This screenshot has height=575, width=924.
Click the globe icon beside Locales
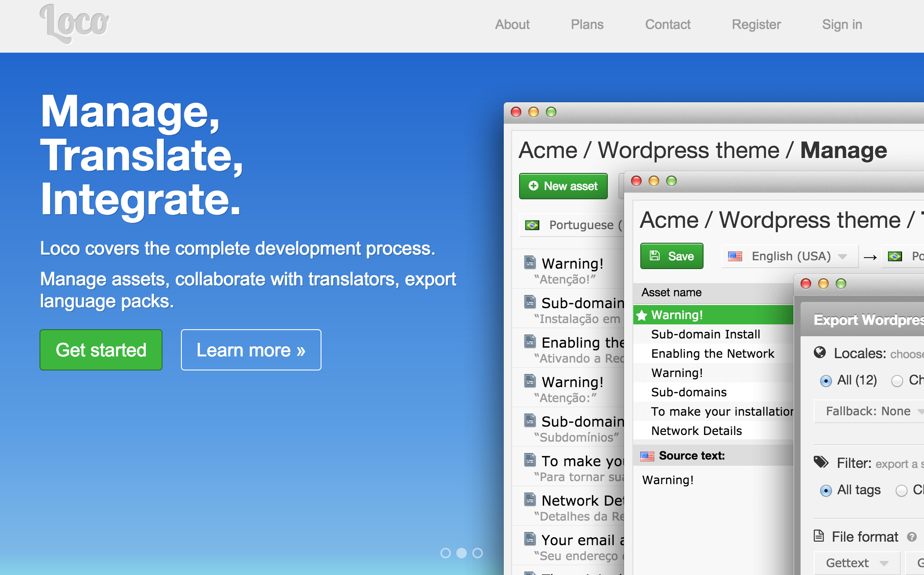[x=819, y=352]
